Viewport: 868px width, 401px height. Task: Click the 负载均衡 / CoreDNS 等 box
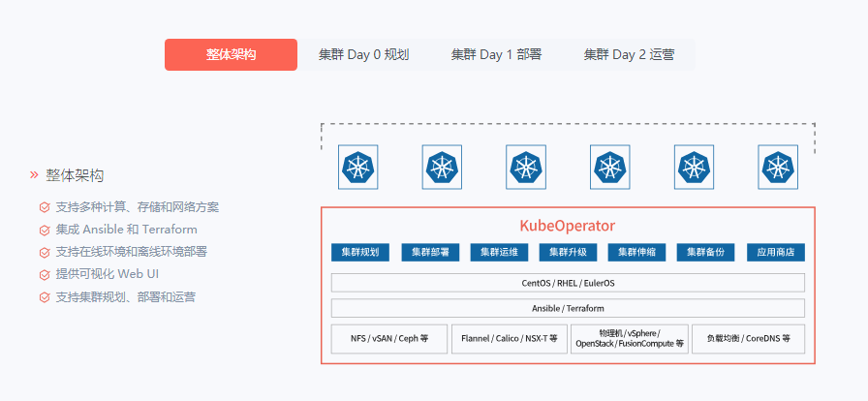(x=749, y=339)
